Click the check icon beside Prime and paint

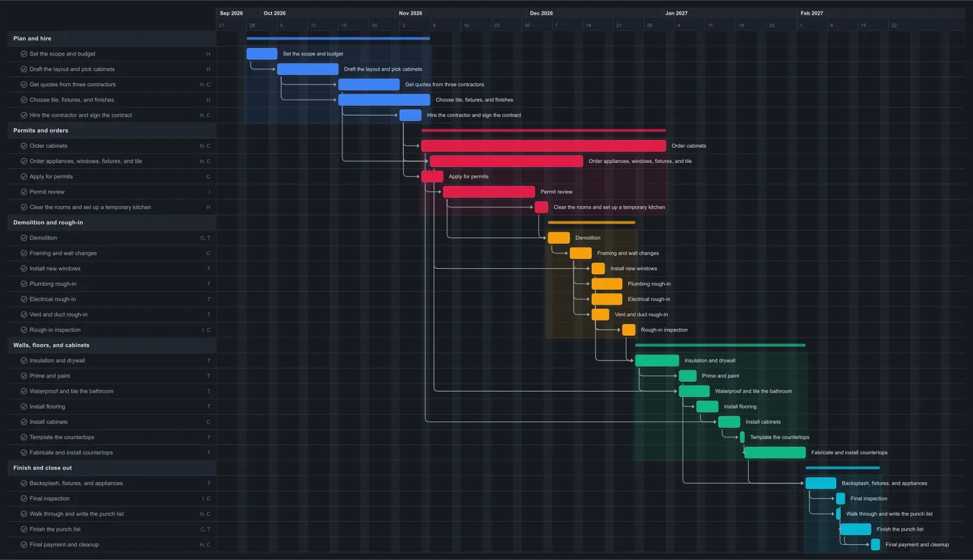[24, 376]
